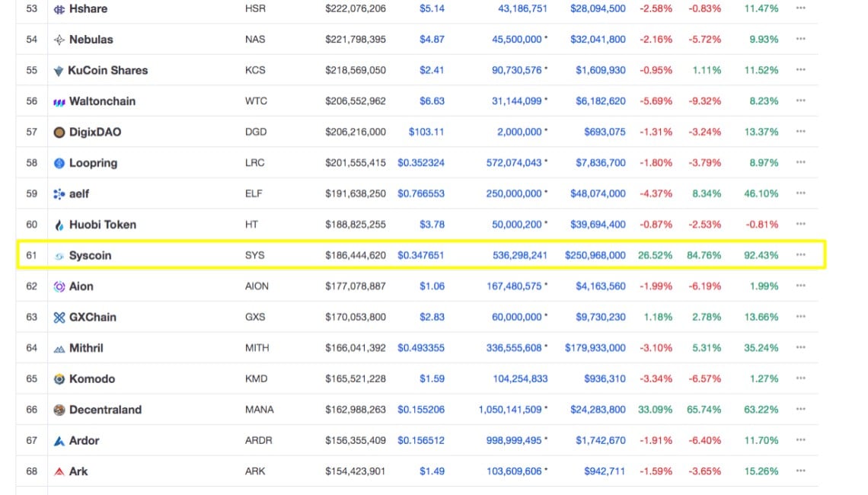Open the more options menu for Nebulas
The width and height of the screenshot is (868, 495).
[800, 40]
